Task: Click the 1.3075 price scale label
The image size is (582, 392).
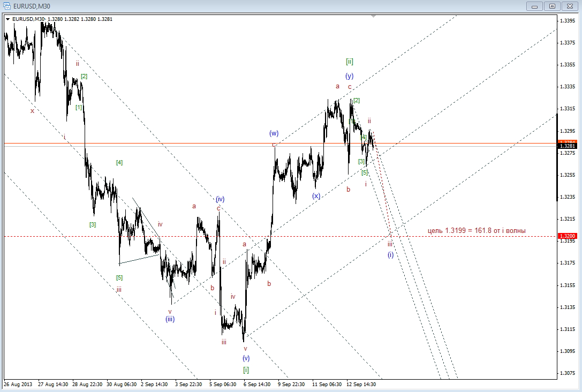Action: 568,373
